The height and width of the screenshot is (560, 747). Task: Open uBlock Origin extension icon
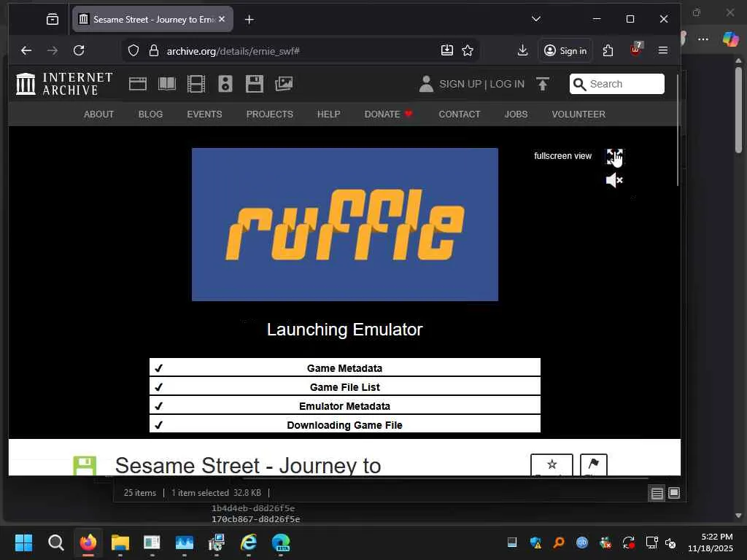(636, 50)
